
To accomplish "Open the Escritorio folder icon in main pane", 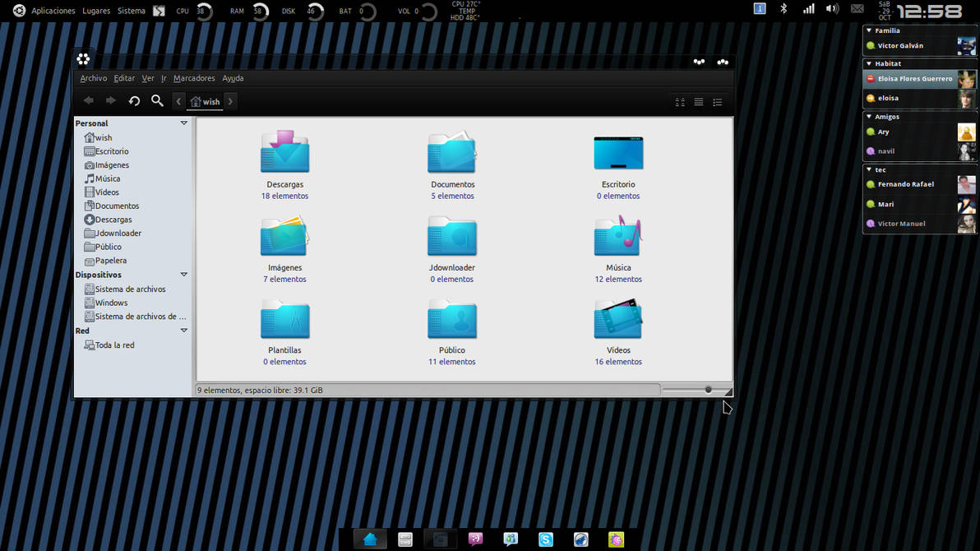I will pos(618,153).
